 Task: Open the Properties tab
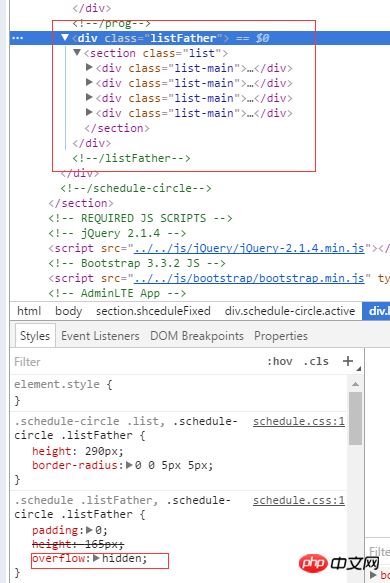click(x=281, y=336)
